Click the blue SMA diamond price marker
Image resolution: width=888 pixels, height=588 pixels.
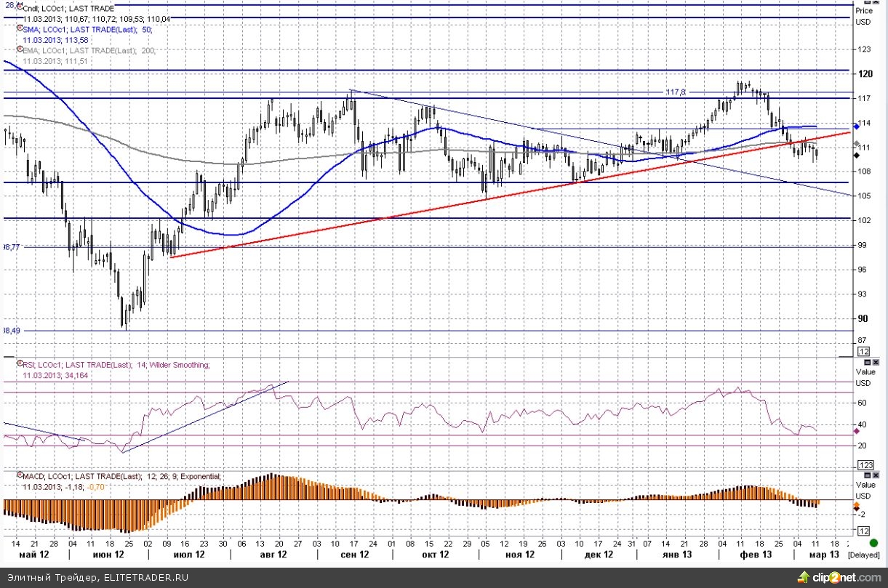[856, 126]
